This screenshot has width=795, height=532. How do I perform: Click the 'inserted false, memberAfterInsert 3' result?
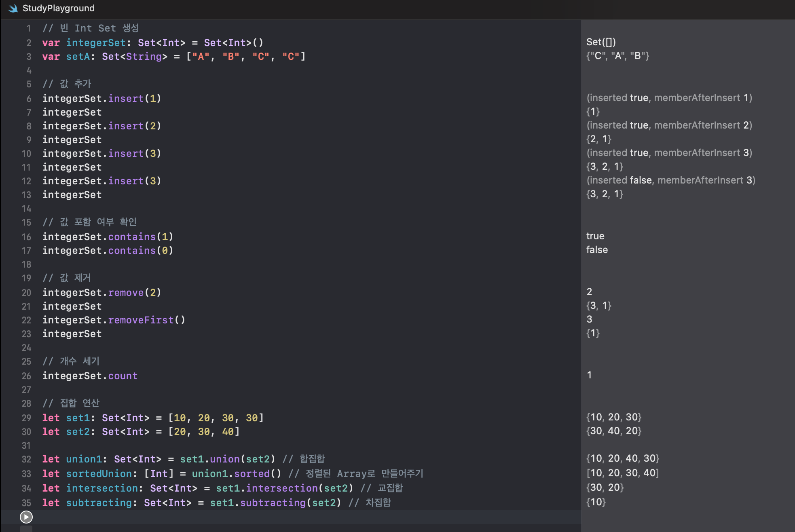[x=670, y=180]
